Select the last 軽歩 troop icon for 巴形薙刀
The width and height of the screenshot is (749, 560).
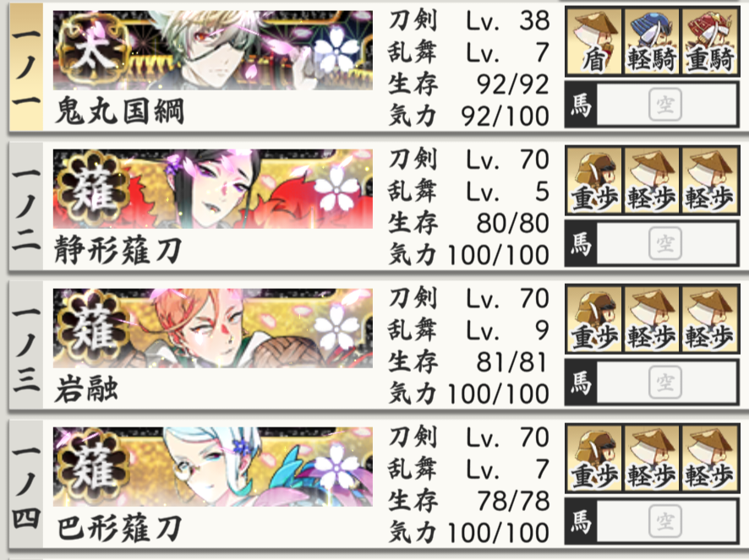coord(709,459)
